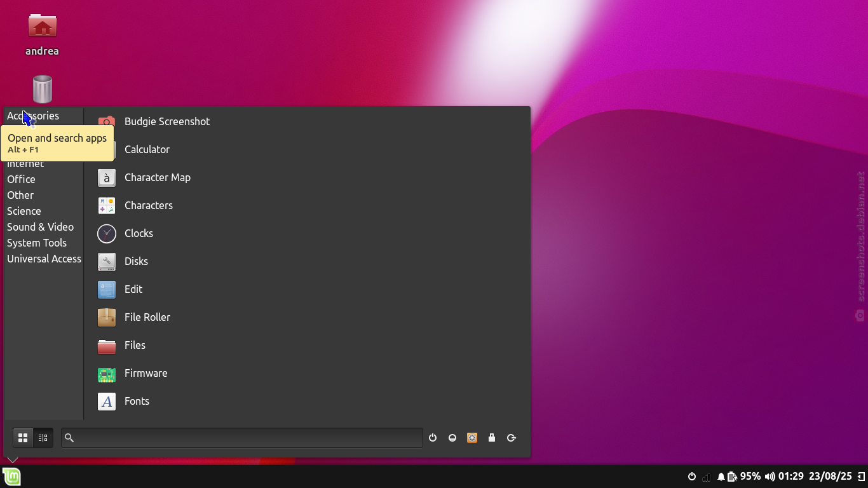Viewport: 868px width, 488px height.
Task: Click the menu's power off button
Action: tap(433, 438)
